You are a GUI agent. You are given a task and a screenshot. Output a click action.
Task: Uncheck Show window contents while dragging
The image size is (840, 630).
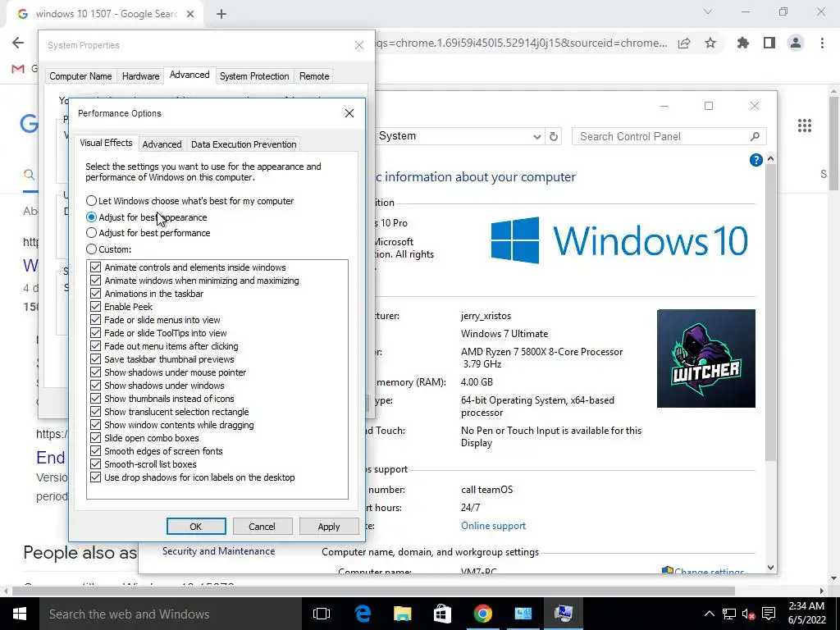tap(95, 425)
